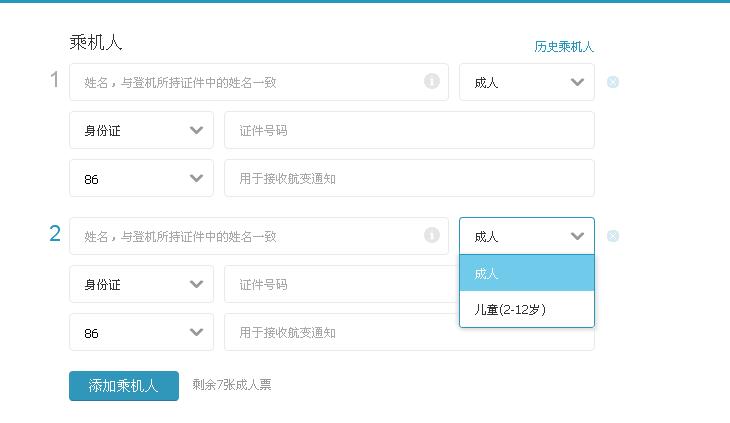Open 历史乘机人 link
Viewport: 730px width, 423px height.
[564, 47]
